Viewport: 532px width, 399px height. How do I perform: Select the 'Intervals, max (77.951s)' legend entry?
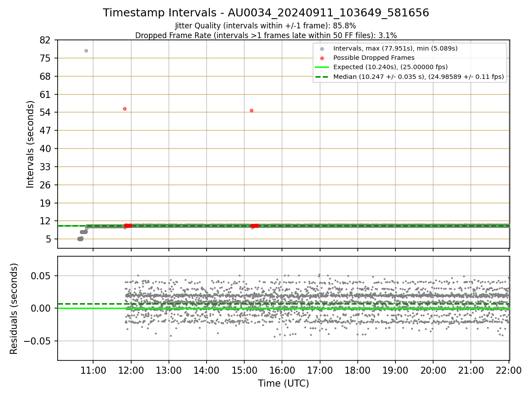pos(395,48)
